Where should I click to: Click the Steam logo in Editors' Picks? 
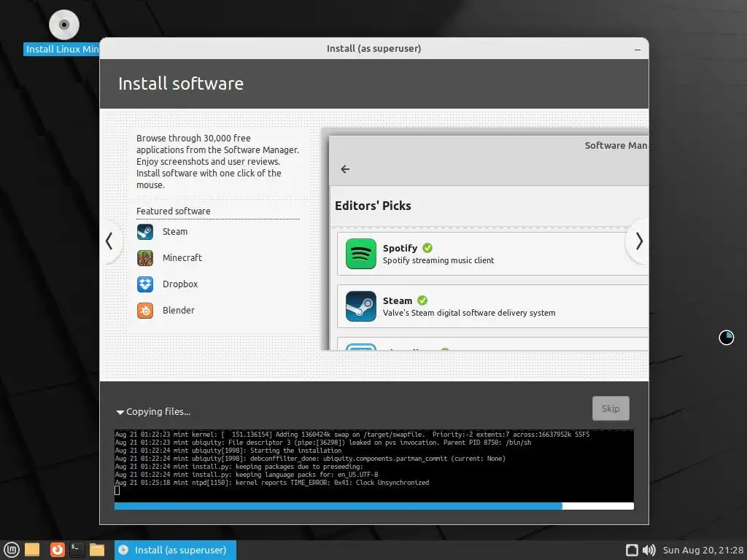point(360,306)
